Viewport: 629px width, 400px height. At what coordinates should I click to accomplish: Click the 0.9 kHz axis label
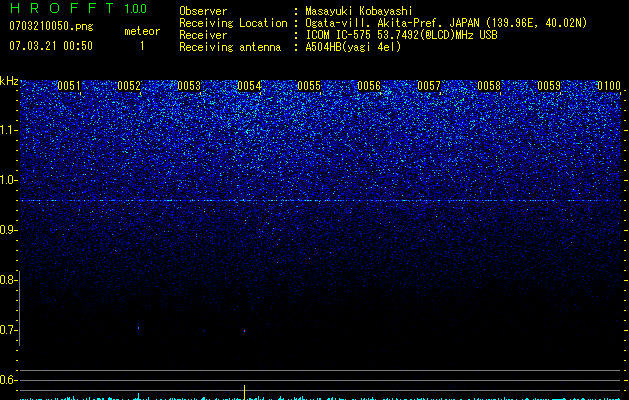tap(8, 230)
